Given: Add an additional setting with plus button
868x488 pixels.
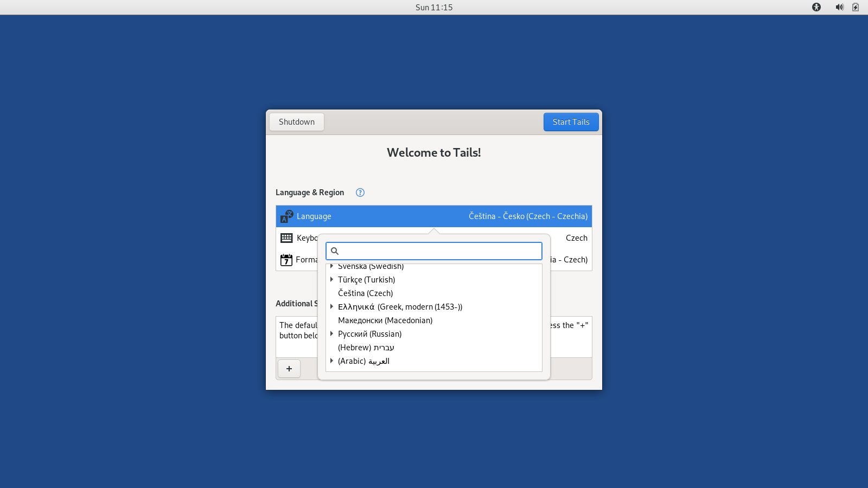Looking at the screenshot, I should click(x=289, y=369).
